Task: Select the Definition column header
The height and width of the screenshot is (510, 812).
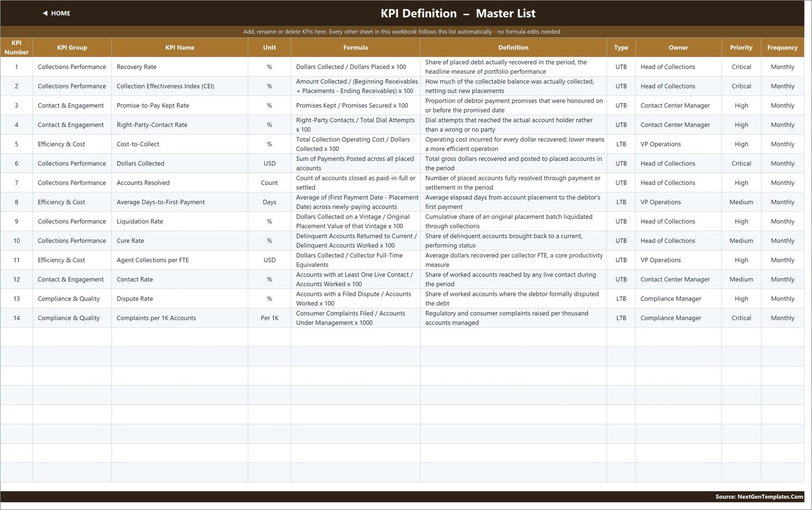Action: pos(513,47)
